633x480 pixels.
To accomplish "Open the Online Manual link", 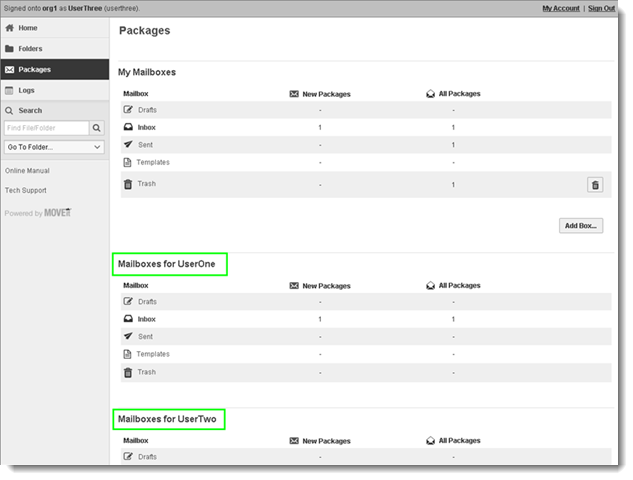I will pos(27,171).
